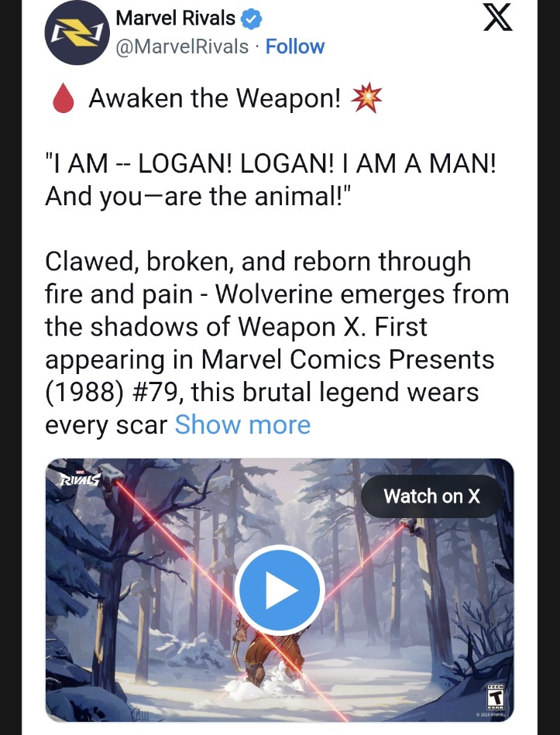Click the Rivals logo in video corner
Screen dimensions: 560x735
tap(78, 478)
